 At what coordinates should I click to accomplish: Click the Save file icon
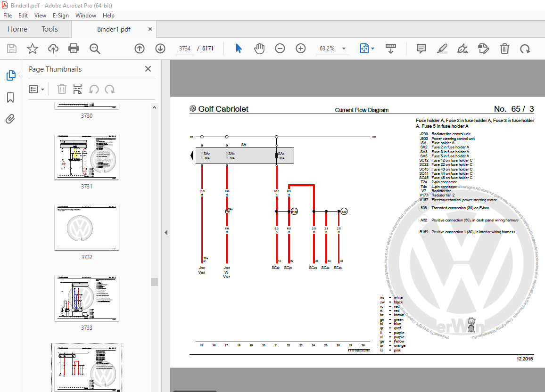coord(12,48)
